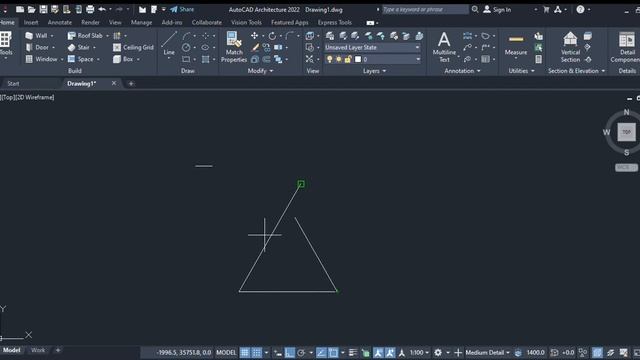Open a file from quick access toolbar
This screenshot has width=640, height=360.
[31, 9]
